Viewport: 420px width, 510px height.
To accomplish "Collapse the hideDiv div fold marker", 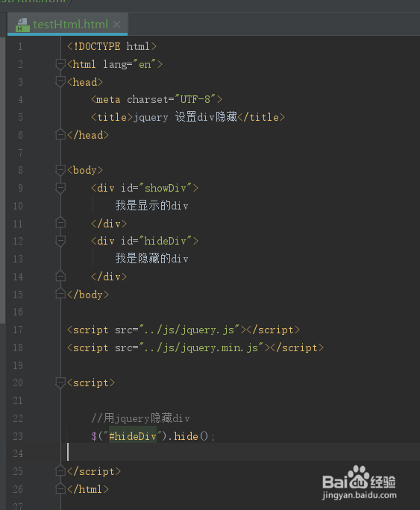I will (x=60, y=241).
